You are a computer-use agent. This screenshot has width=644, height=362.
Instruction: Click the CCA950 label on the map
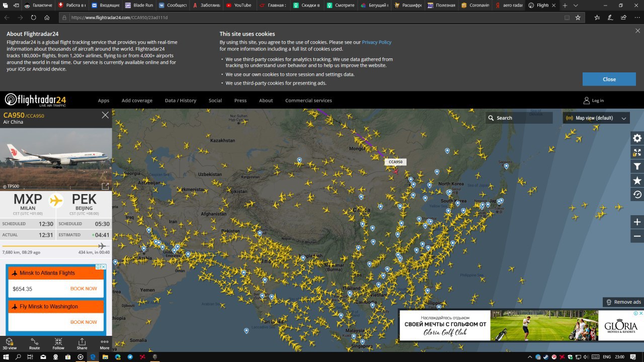395,162
